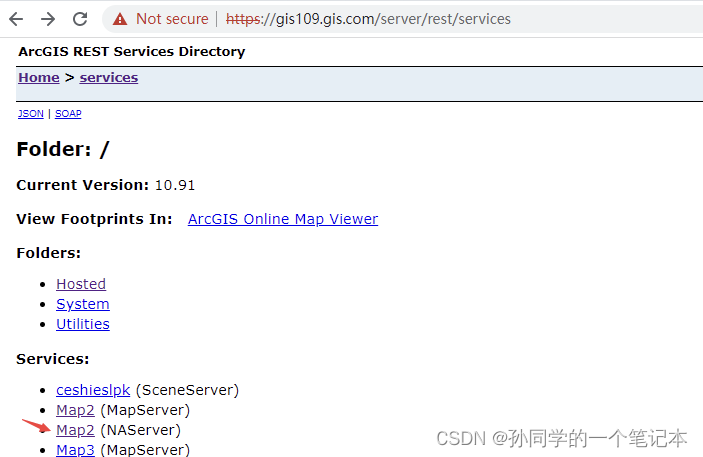Image resolution: width=703 pixels, height=457 pixels.
Task: Go forward with the browser forward arrow
Action: pos(48,19)
